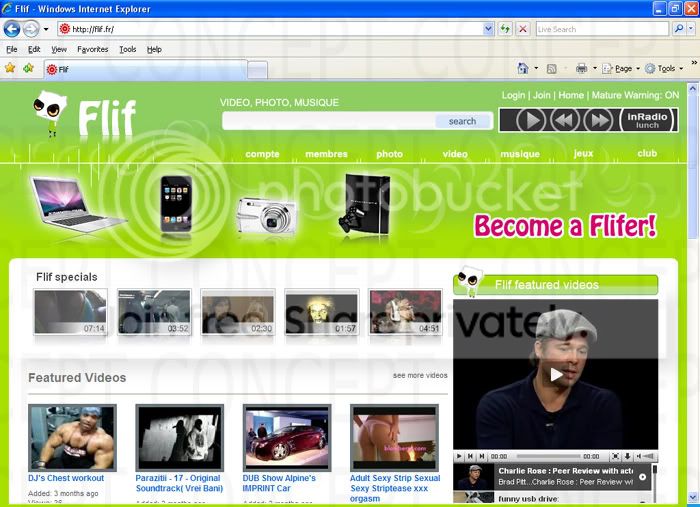Click the featured video seek bar

point(548,456)
